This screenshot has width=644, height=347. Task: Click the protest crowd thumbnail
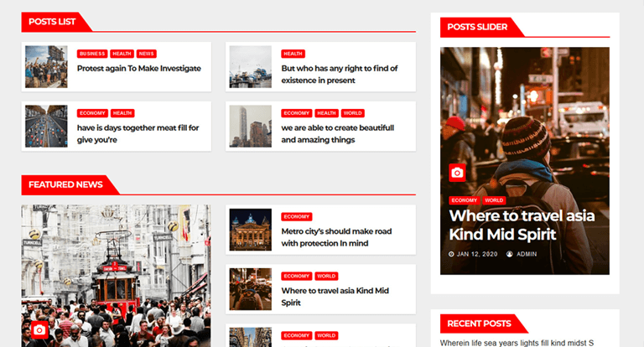46,66
